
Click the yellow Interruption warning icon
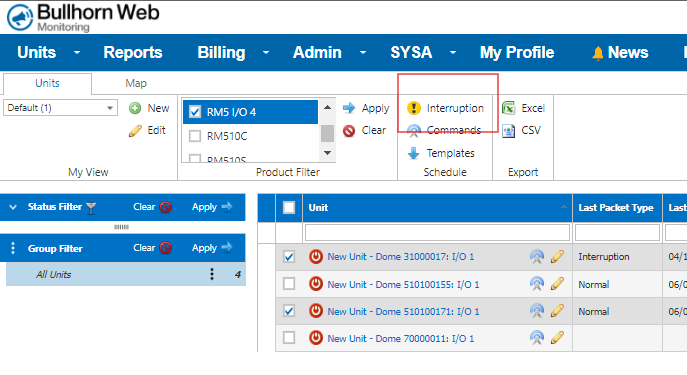click(414, 108)
